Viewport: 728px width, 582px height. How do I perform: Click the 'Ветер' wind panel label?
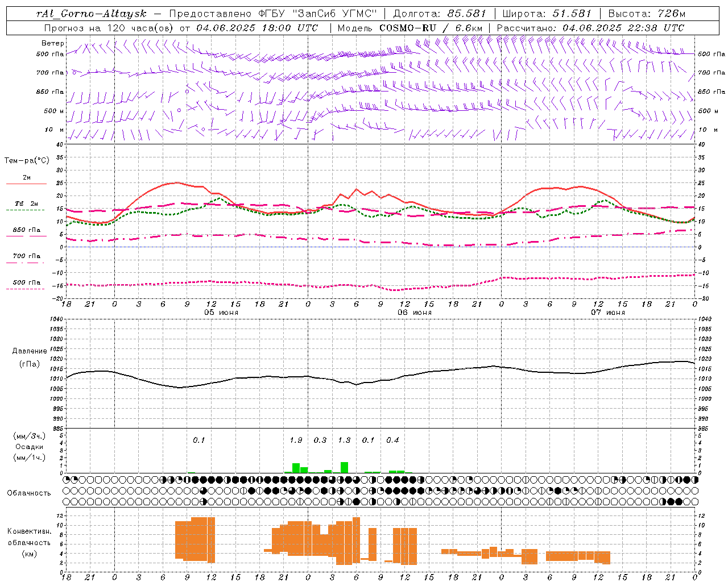tap(53, 43)
